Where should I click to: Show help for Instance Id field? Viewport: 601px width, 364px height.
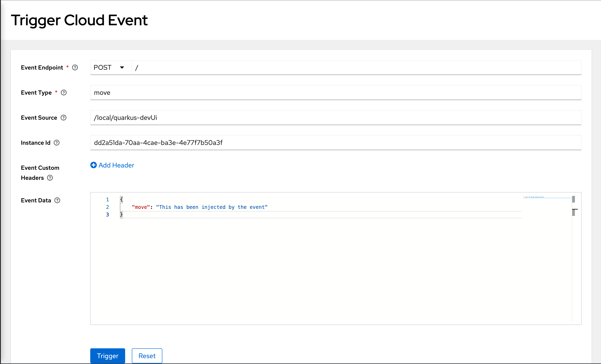pyautogui.click(x=56, y=143)
